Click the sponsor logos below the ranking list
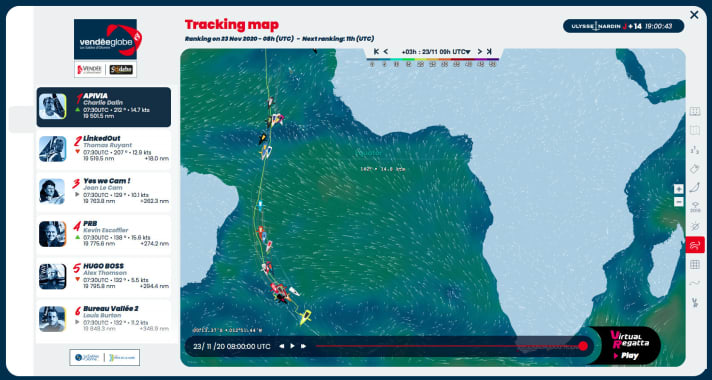The height and width of the screenshot is (380, 712). pyautogui.click(x=104, y=357)
